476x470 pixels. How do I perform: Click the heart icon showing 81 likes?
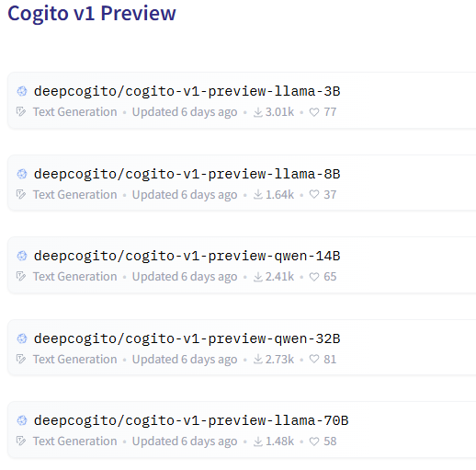pyautogui.click(x=314, y=359)
